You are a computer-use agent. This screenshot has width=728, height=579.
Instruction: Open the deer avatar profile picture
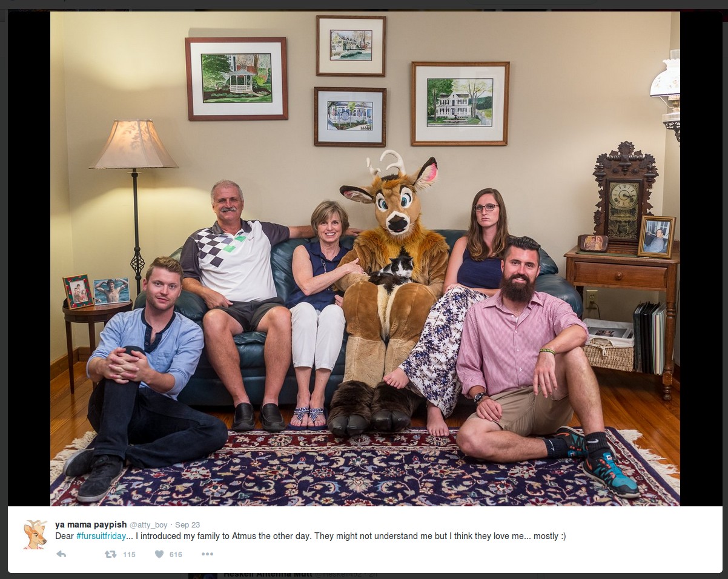35,535
